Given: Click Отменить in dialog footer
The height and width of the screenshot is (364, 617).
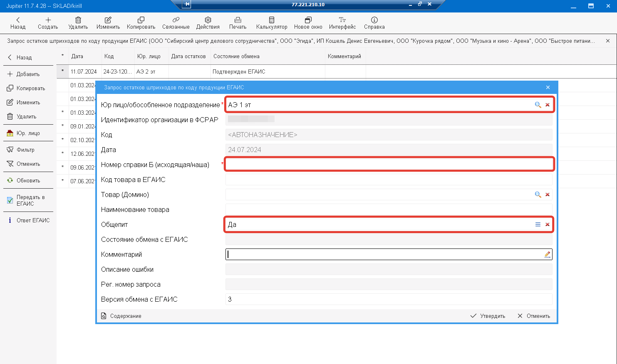Looking at the screenshot, I should click(534, 316).
